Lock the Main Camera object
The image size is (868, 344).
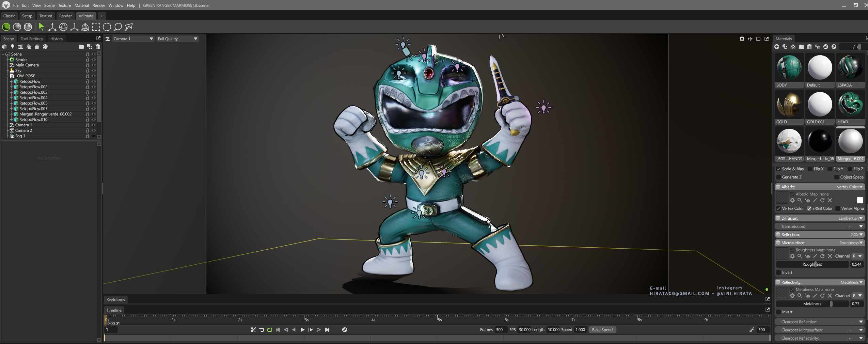(88, 65)
